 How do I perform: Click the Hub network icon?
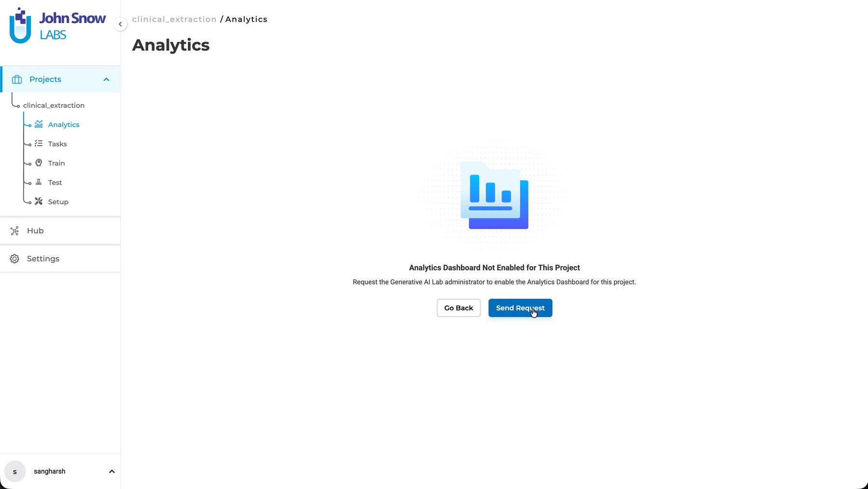[14, 231]
